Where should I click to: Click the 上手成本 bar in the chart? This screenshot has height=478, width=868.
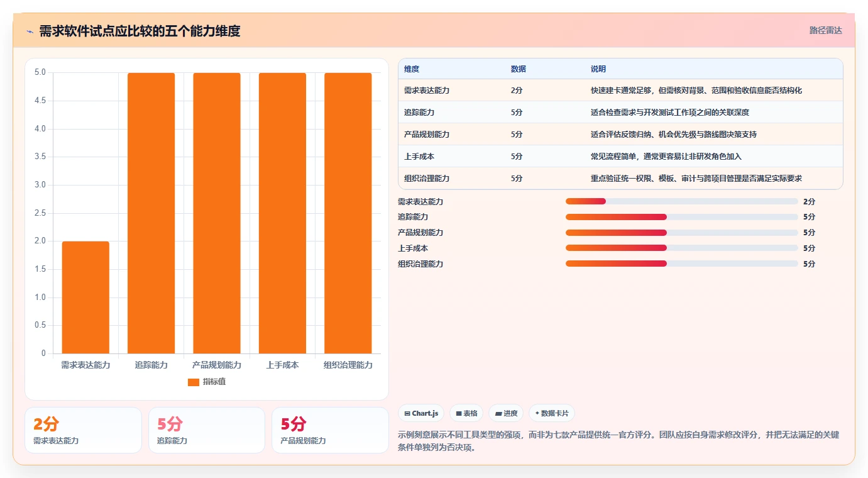pyautogui.click(x=282, y=213)
